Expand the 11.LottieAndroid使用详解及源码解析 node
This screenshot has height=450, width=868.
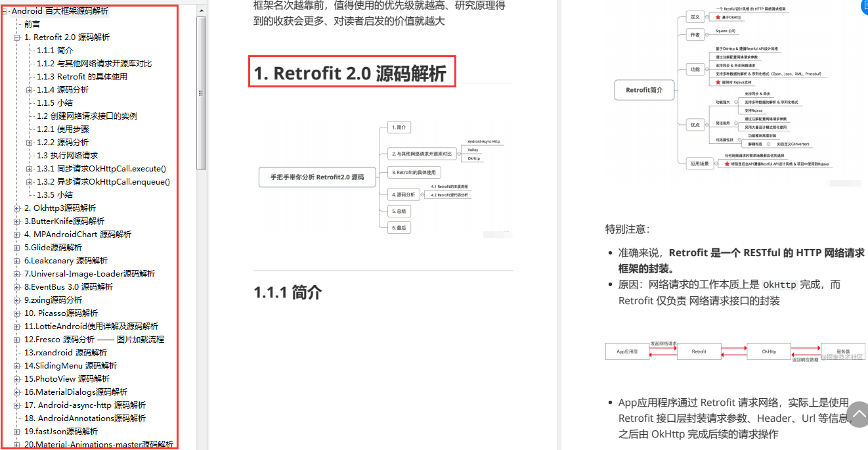pos(17,326)
